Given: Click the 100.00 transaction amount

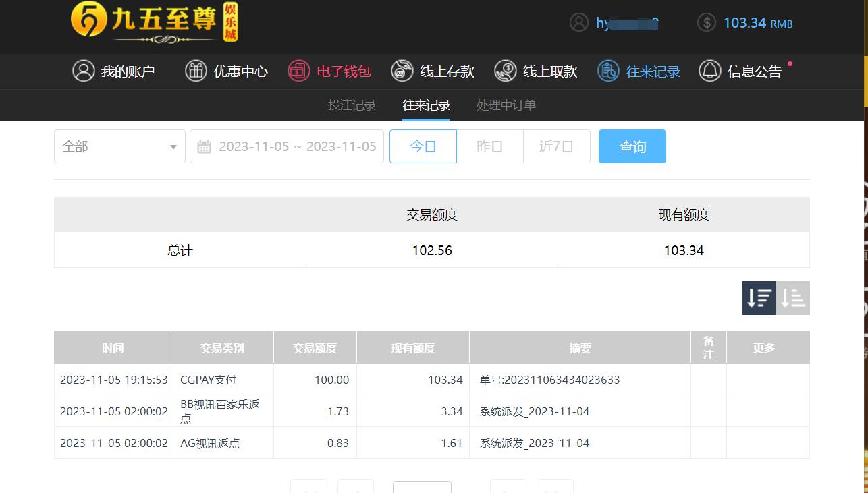Looking at the screenshot, I should 332,380.
